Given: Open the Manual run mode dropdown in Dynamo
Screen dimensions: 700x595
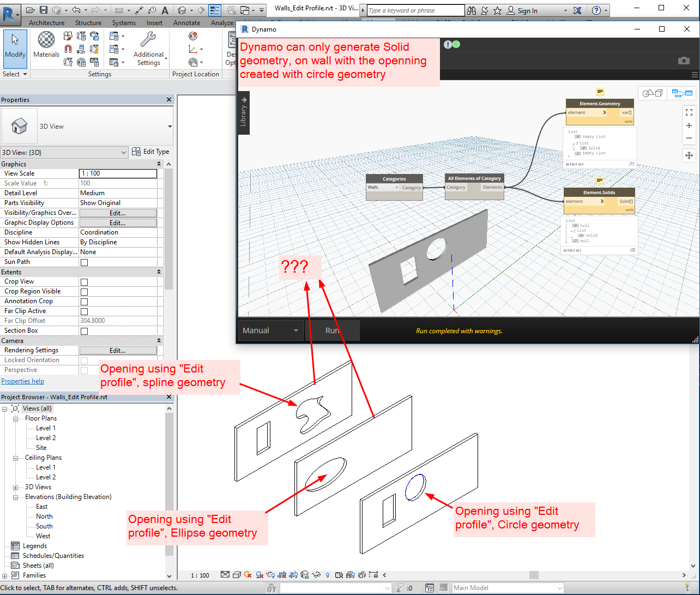Looking at the screenshot, I should tap(271, 330).
